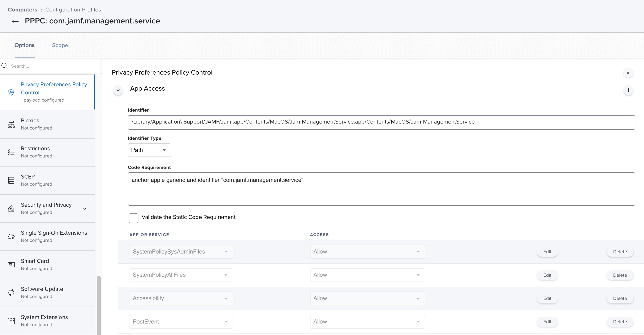Select the Single Sign-On Extensions payload
Image resolution: width=644 pixels, height=335 pixels.
click(x=48, y=237)
